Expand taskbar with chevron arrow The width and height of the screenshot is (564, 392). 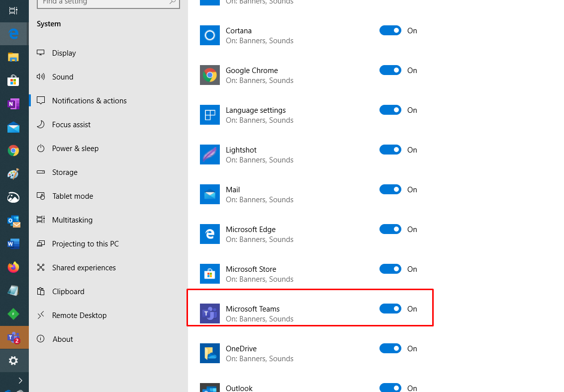(20, 380)
